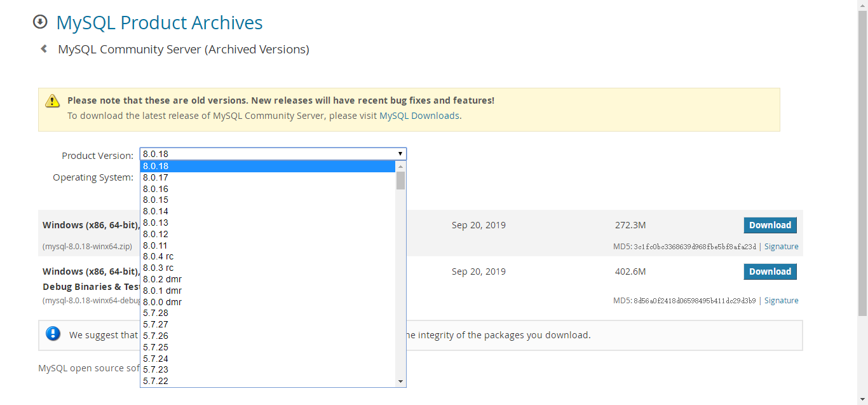Viewport: 868px width, 405px height.
Task: Click the download circle icon beside MySQL Product Archives
Action: [x=40, y=22]
